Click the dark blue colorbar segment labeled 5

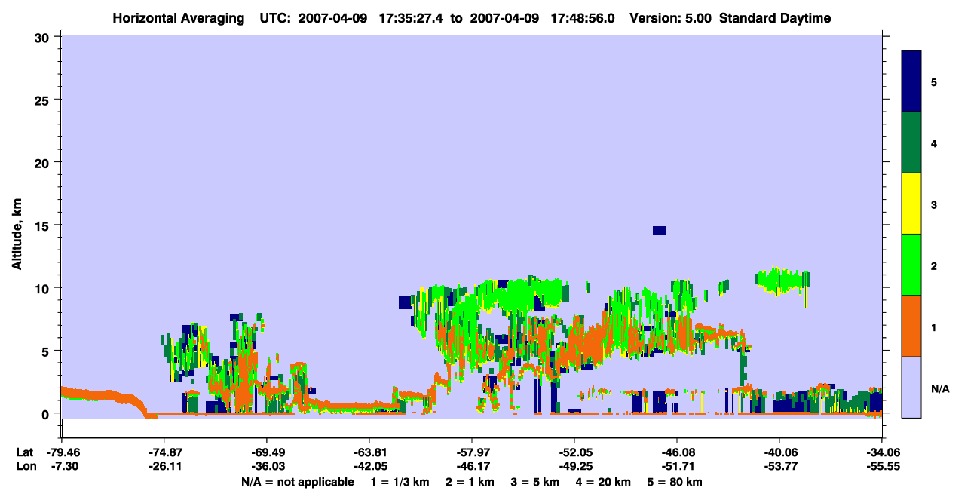[911, 81]
